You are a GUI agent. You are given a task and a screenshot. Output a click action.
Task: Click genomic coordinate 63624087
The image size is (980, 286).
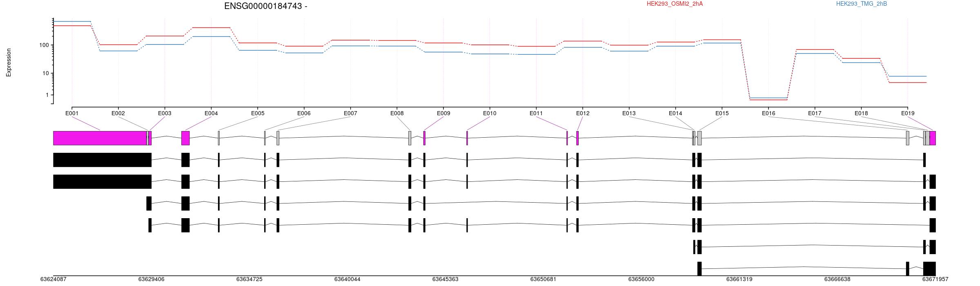[53, 279]
